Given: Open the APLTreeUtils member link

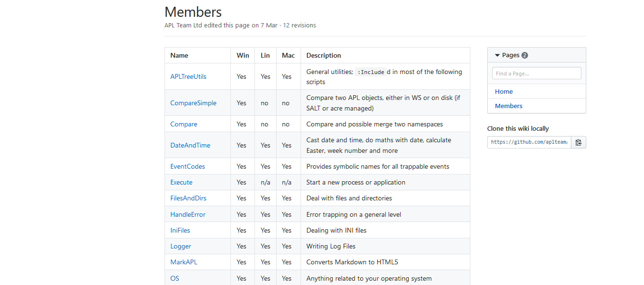Looking at the screenshot, I should pyautogui.click(x=189, y=76).
